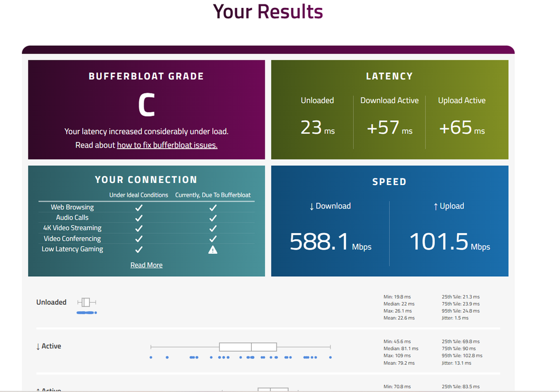Click the Download Active latency box plot
The height and width of the screenshot is (392, 559).
[x=248, y=347]
